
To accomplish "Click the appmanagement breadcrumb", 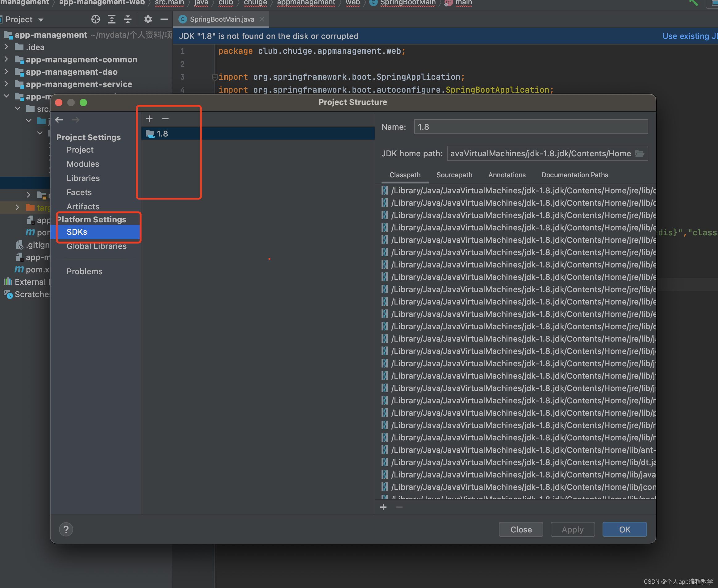I will pos(306,3).
